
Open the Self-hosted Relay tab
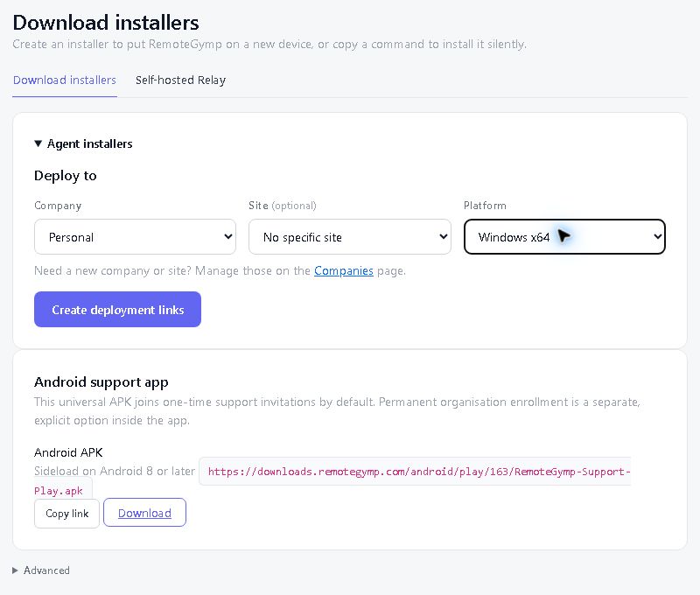(x=180, y=80)
